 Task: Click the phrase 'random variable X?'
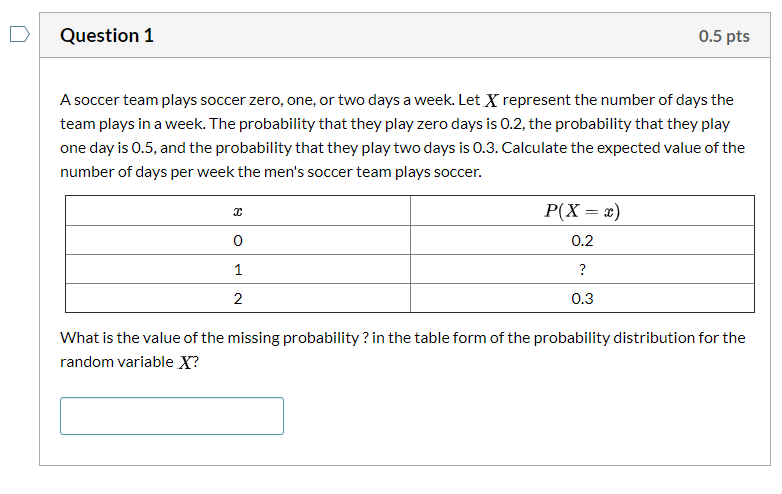[130, 361]
